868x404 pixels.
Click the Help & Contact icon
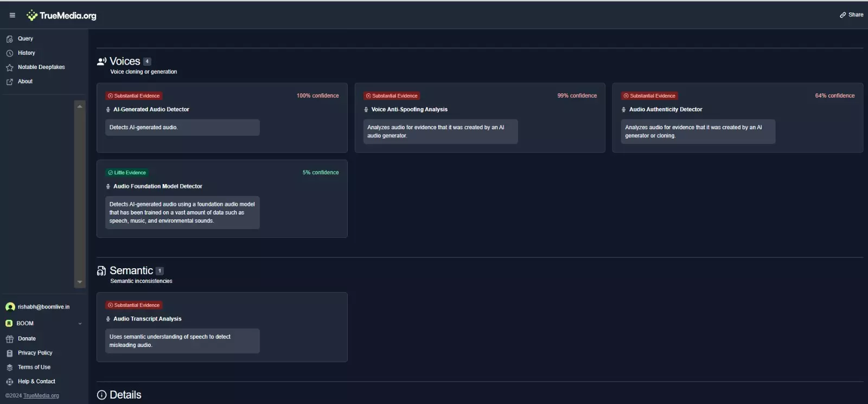9,382
